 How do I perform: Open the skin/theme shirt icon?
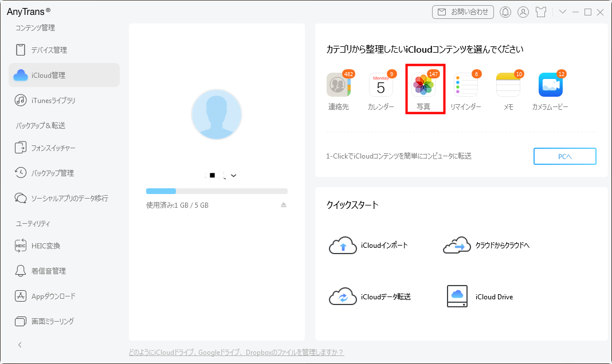point(541,12)
